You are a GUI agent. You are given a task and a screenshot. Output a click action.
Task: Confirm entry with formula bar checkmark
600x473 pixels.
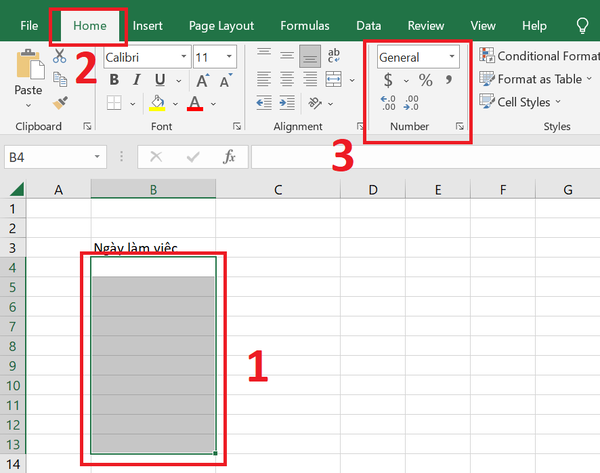[x=193, y=157]
